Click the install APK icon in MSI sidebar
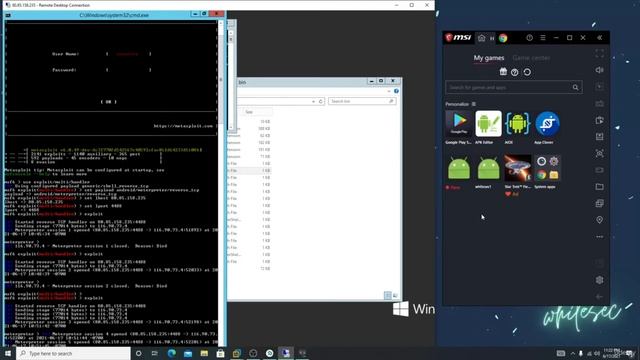Image resolution: width=640 pixels, height=360 pixels. pos(600,137)
